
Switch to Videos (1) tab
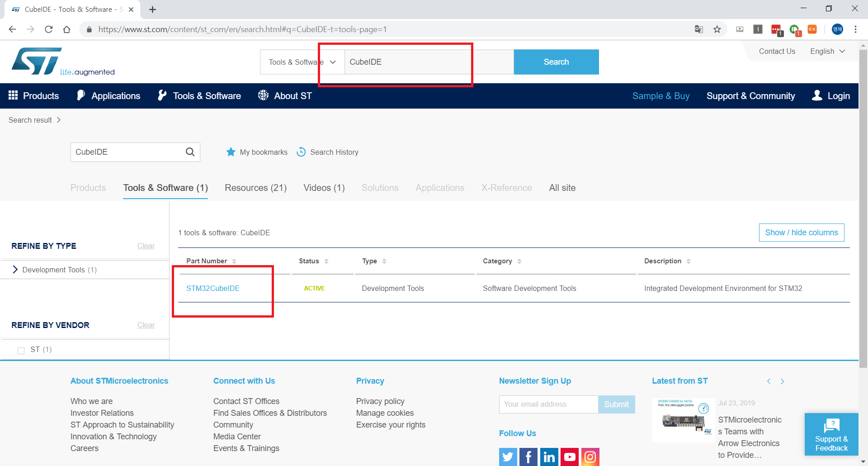(324, 188)
